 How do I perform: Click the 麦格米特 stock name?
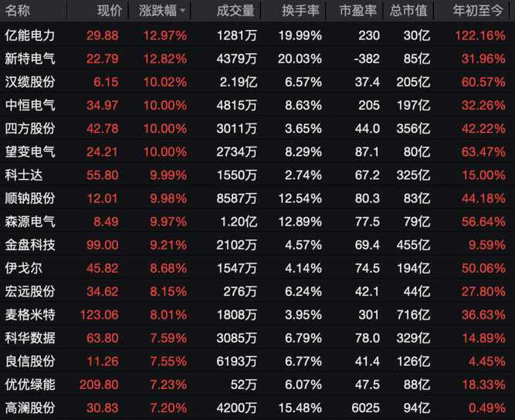(x=29, y=315)
